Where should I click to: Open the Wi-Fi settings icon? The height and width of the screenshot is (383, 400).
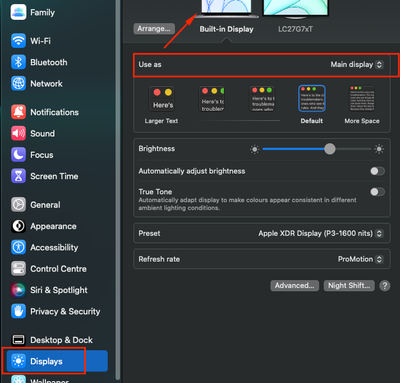pyautogui.click(x=18, y=41)
